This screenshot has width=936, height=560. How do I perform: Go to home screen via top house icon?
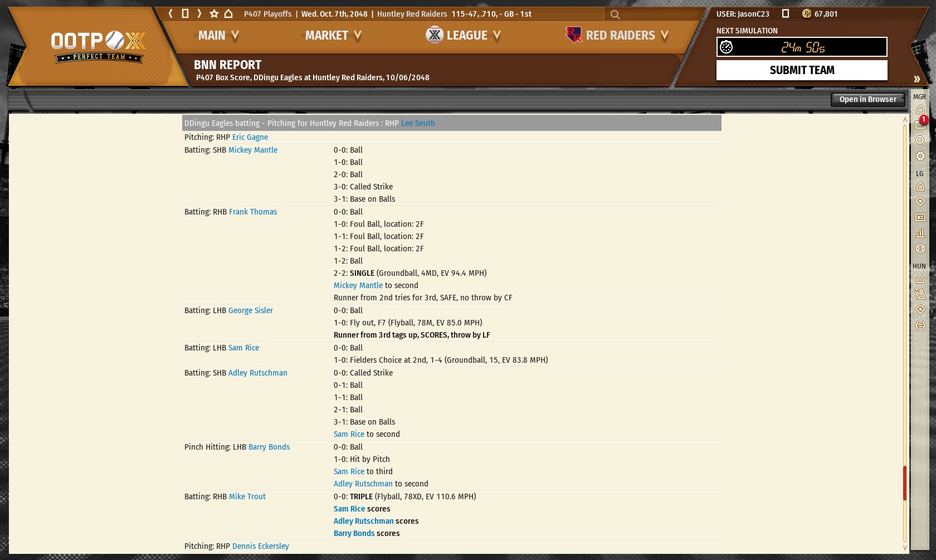pos(228,13)
